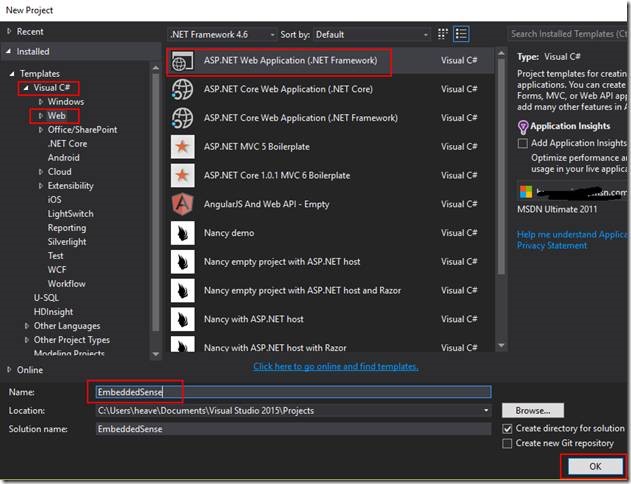Uncheck Create directory for solution
The width and height of the screenshot is (631, 484).
pyautogui.click(x=507, y=429)
